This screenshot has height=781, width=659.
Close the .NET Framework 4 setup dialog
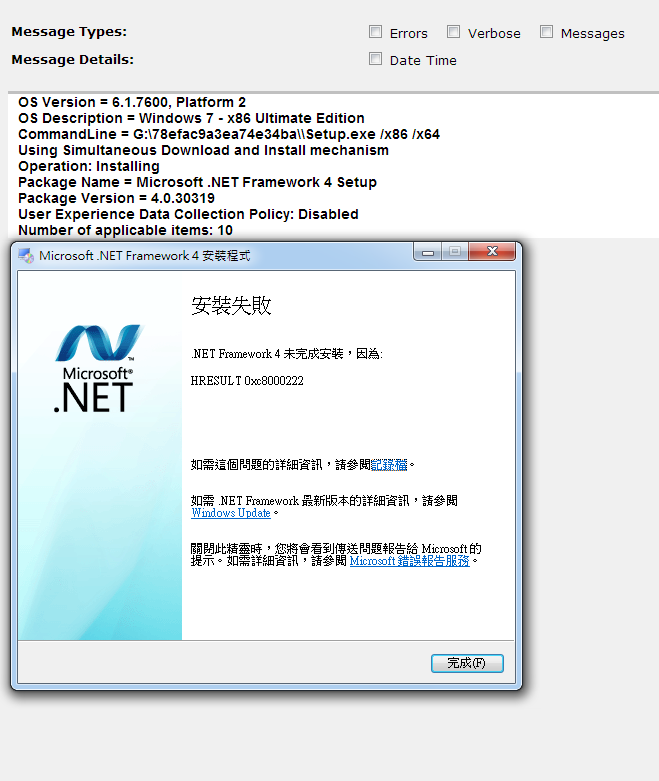coord(492,252)
